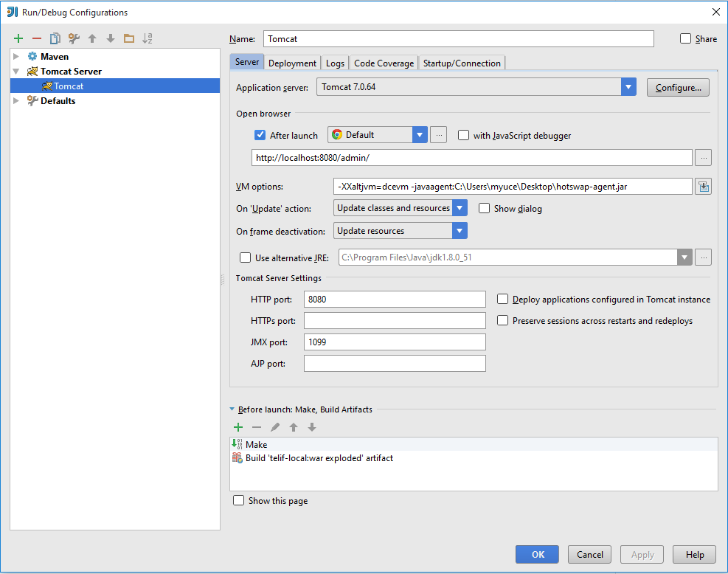Check Show this page option

(x=239, y=500)
